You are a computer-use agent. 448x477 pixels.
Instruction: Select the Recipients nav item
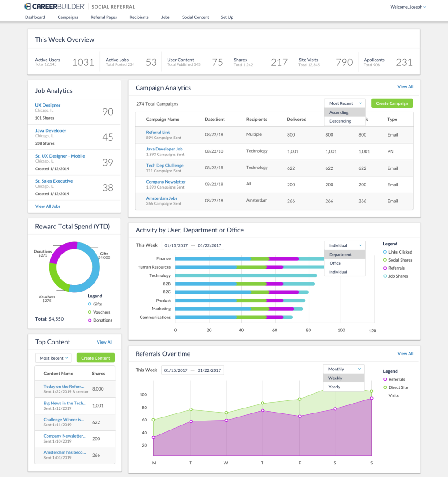click(x=139, y=17)
